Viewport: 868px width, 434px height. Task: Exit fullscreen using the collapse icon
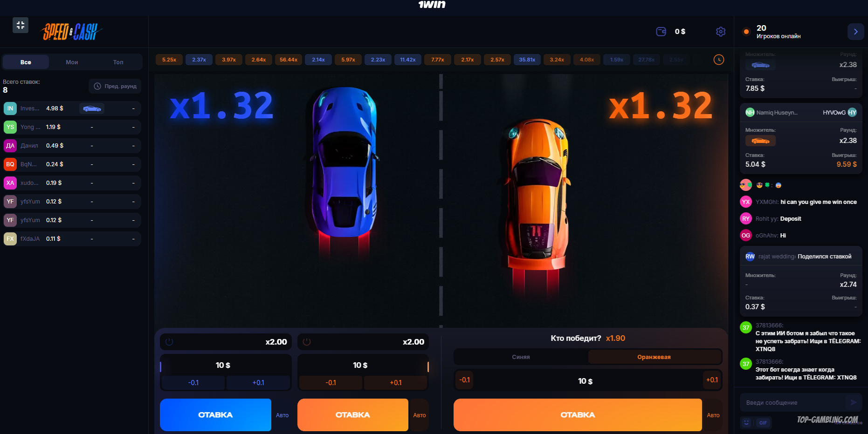click(x=21, y=25)
